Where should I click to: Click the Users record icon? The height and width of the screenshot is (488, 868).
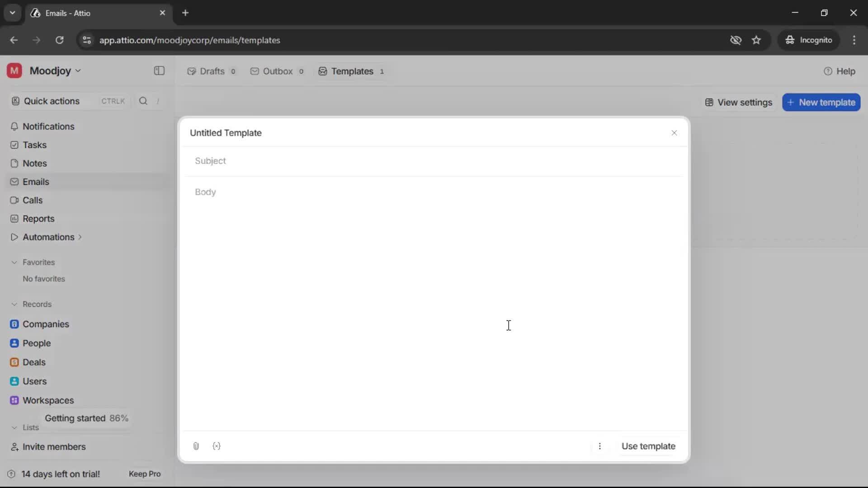click(14, 381)
